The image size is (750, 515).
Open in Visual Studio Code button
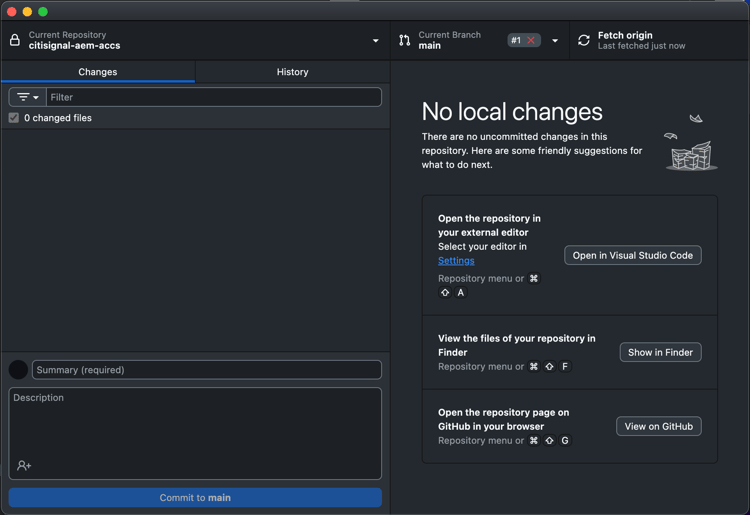633,255
